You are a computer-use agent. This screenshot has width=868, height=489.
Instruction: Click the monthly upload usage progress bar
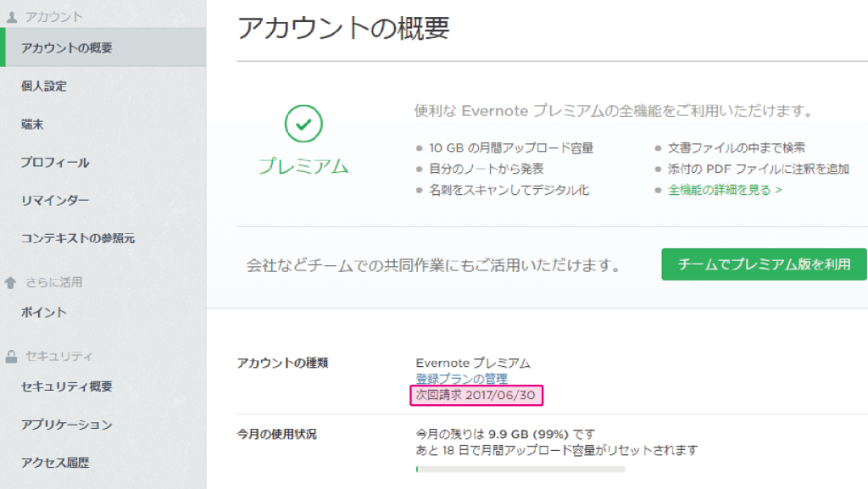[x=520, y=470]
